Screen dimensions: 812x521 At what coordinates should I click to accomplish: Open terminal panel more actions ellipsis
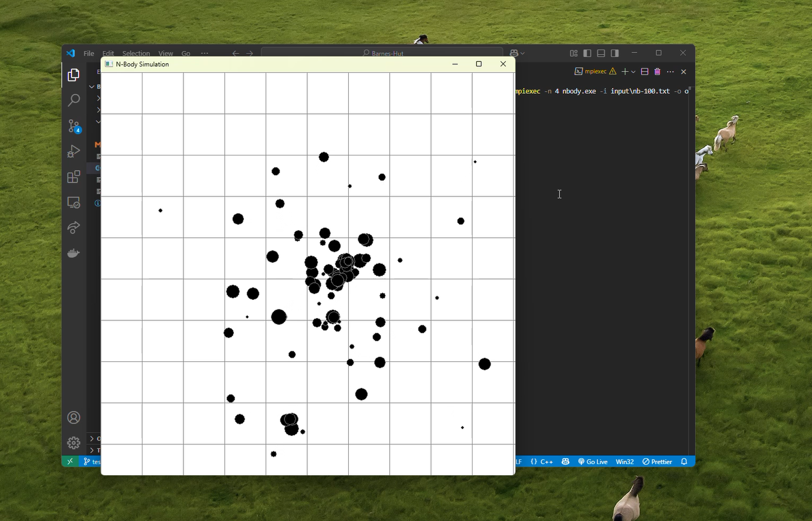coord(671,72)
